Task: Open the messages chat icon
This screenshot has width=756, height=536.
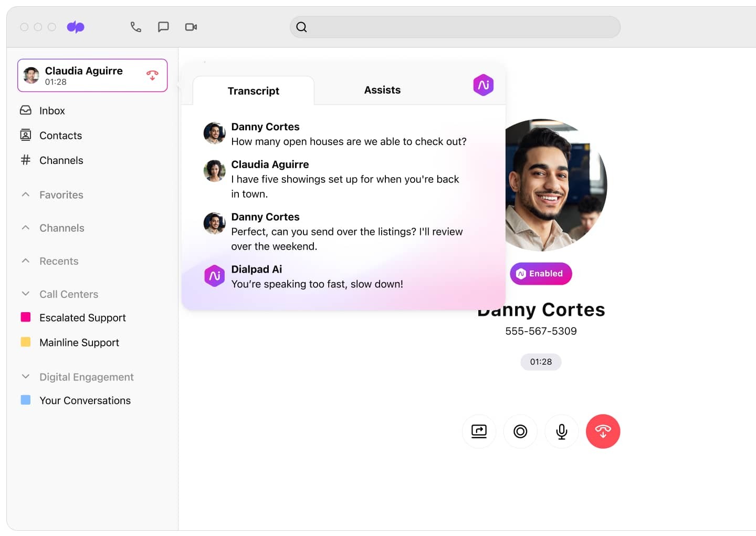Action: click(163, 27)
